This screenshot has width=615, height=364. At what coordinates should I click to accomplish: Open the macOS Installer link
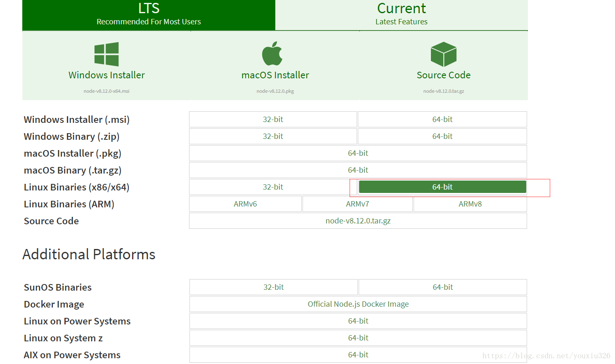[275, 75]
